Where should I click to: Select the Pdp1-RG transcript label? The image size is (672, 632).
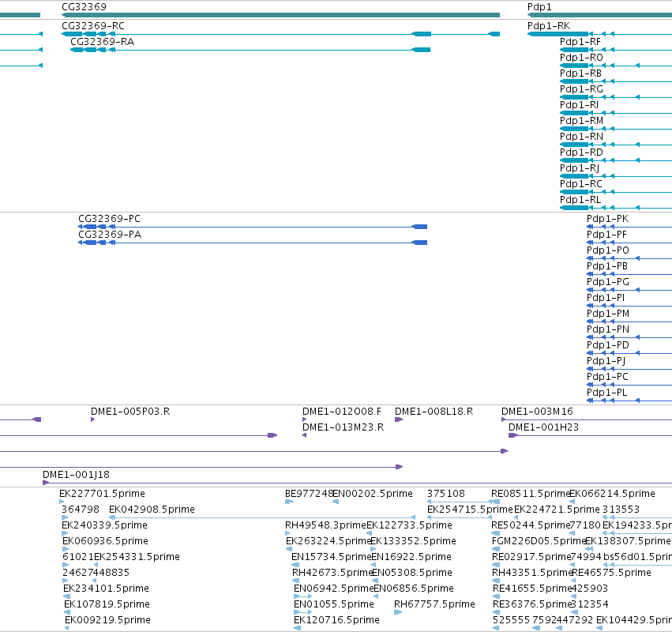click(x=581, y=88)
